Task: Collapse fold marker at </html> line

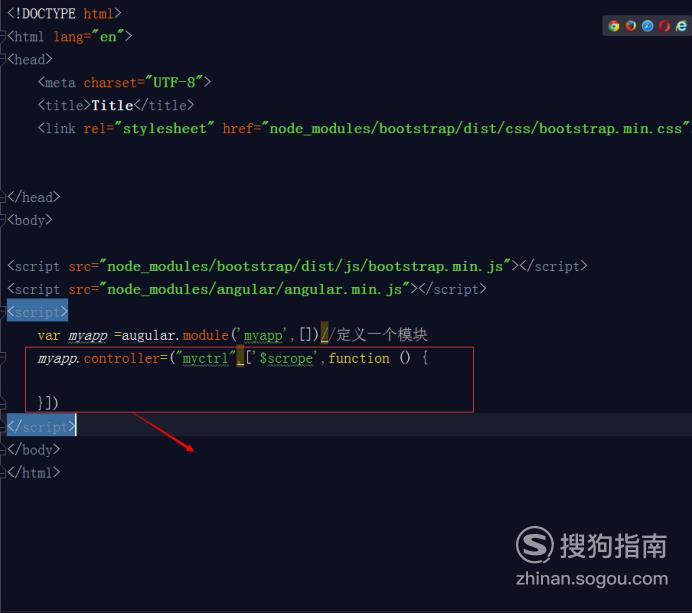Action: tap(2, 473)
